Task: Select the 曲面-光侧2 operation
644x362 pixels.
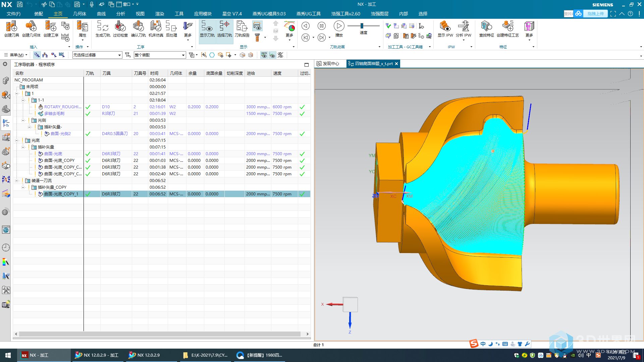Action: click(61, 134)
